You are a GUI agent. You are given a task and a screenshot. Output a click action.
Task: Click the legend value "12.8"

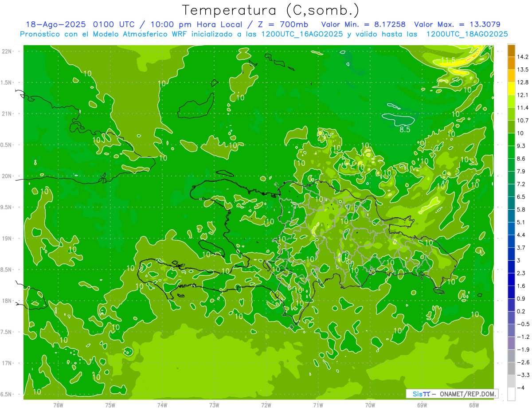523,82
